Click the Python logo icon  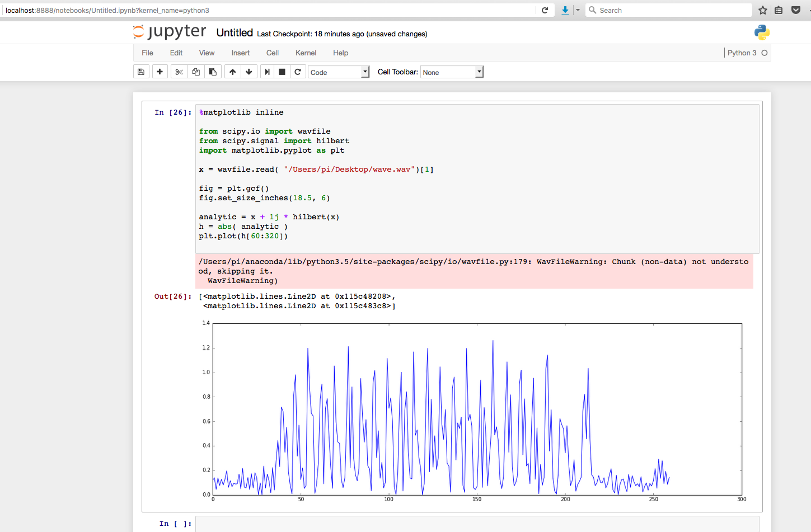coord(762,32)
